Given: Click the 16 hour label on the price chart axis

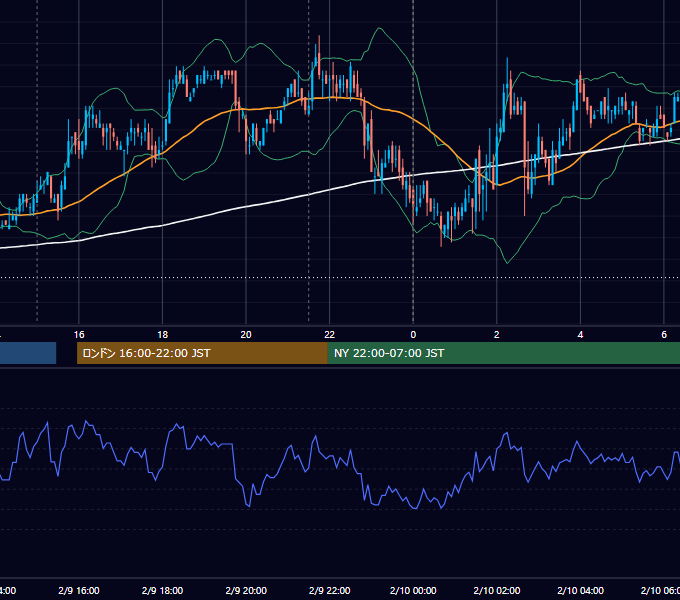Looking at the screenshot, I should 79,335.
